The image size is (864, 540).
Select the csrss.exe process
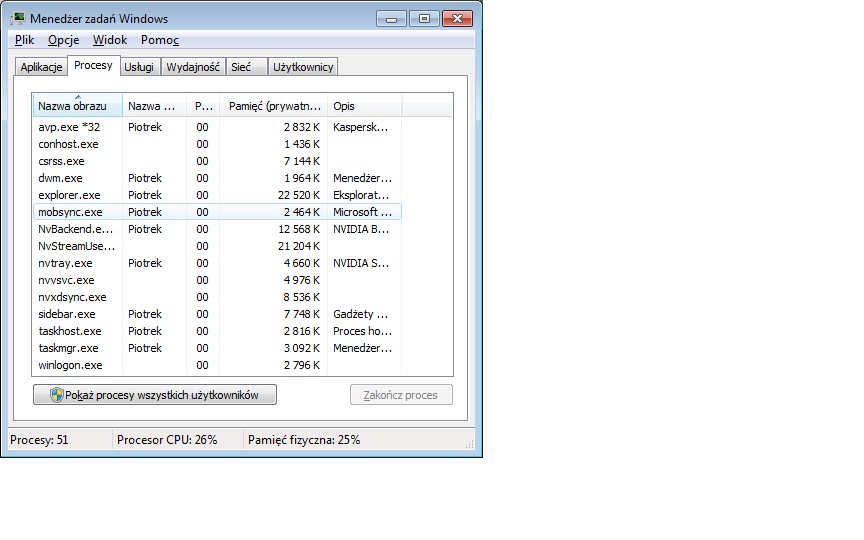(217, 161)
